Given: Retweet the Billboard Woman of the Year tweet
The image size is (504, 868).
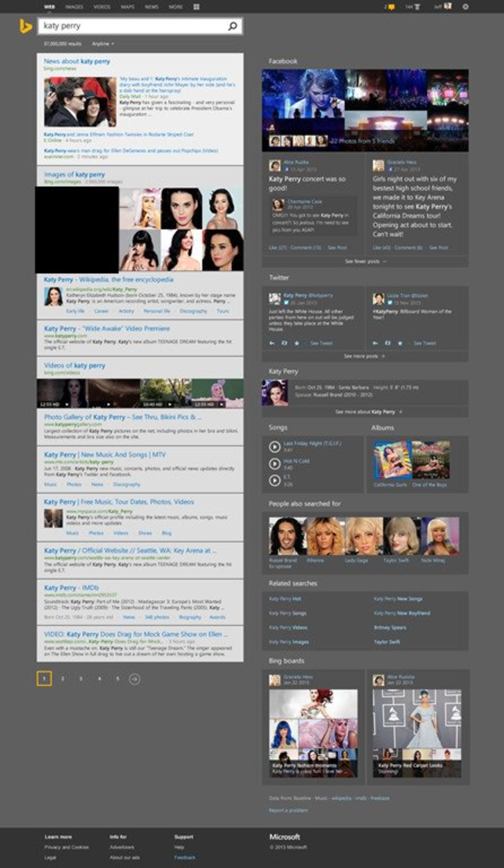Looking at the screenshot, I should [388, 343].
